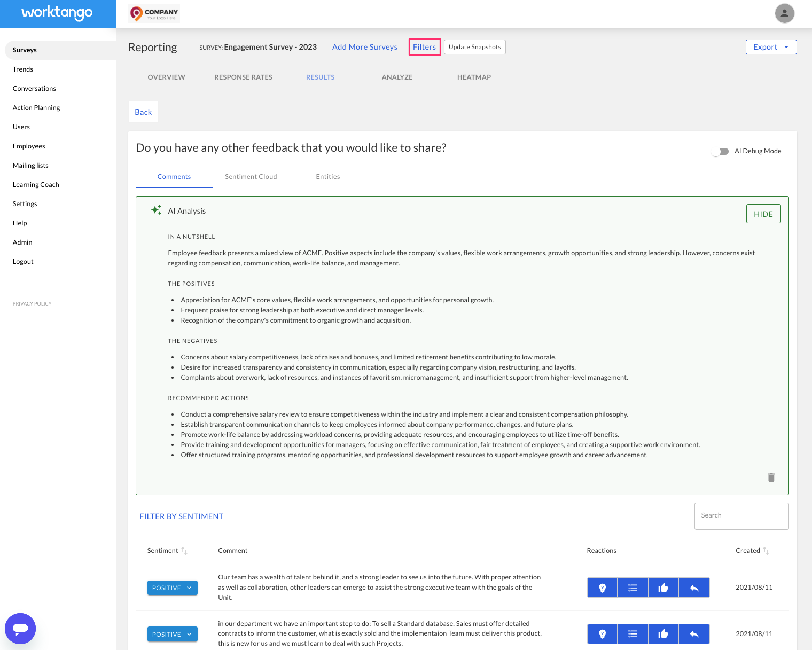This screenshot has height=650, width=812.
Task: Switch to the Heatmap tab
Action: tap(474, 77)
